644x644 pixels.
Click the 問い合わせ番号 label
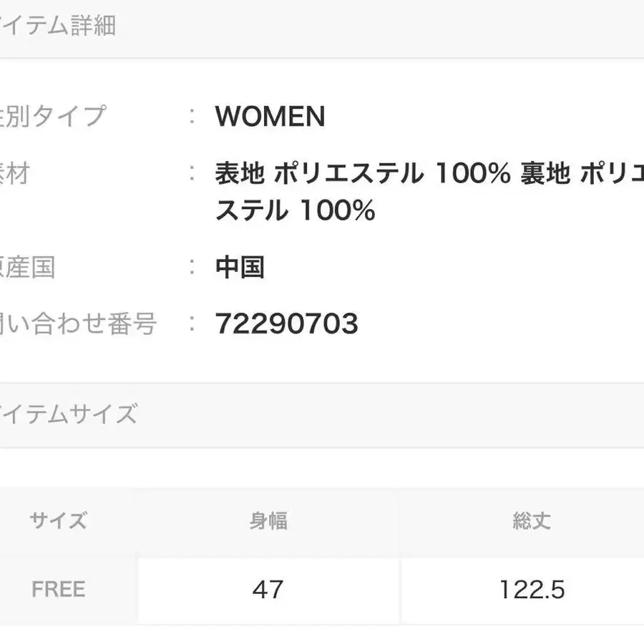click(77, 324)
